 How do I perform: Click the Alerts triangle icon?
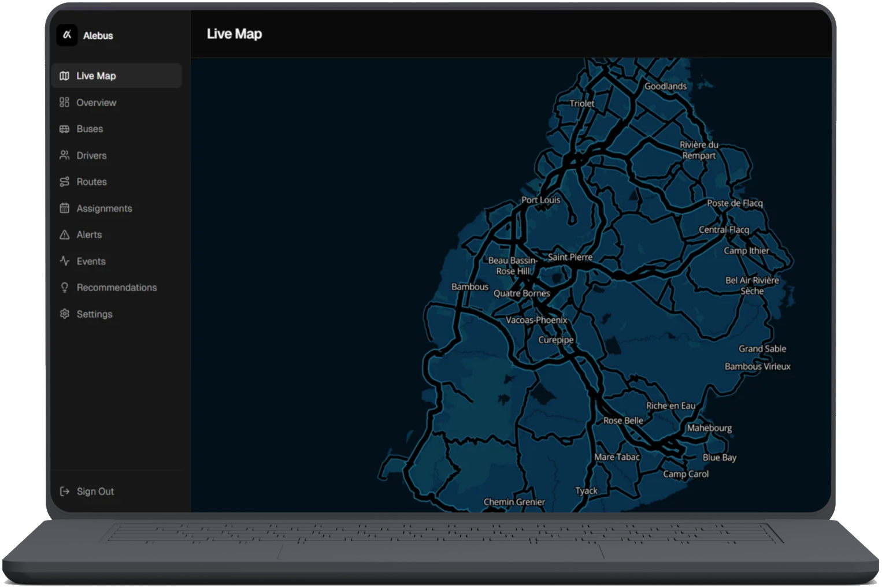[x=64, y=235]
